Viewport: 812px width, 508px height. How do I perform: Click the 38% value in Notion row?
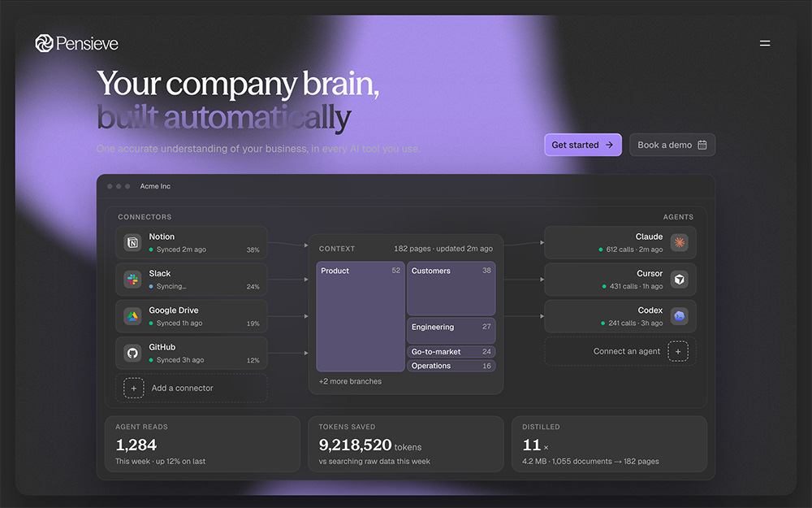[x=253, y=250]
